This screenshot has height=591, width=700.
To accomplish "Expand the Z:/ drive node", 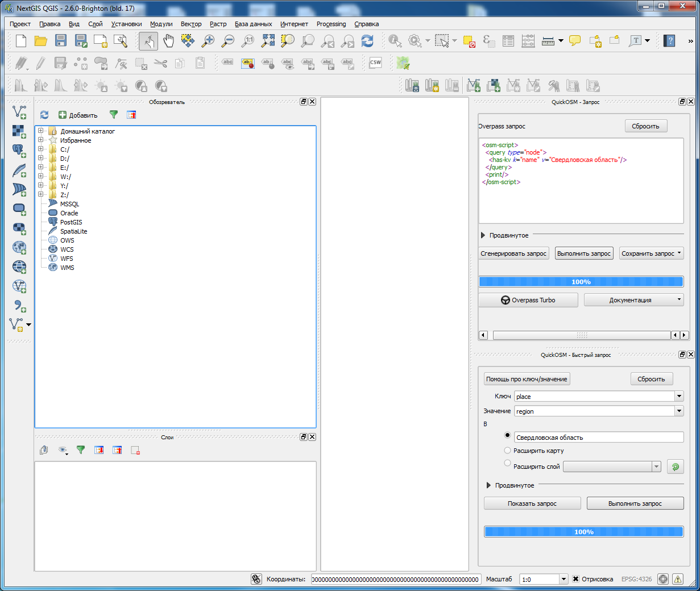I will tap(40, 194).
